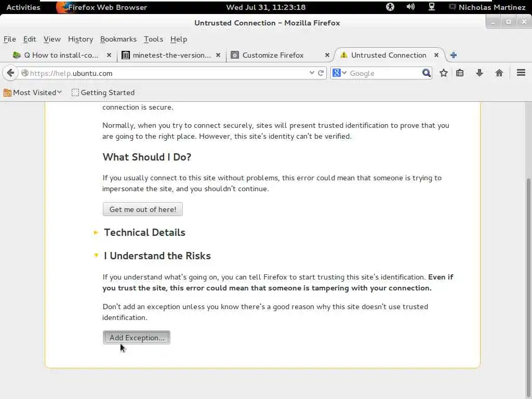Reload the page with the refresh icon
The height and width of the screenshot is (399, 532).
click(x=321, y=73)
